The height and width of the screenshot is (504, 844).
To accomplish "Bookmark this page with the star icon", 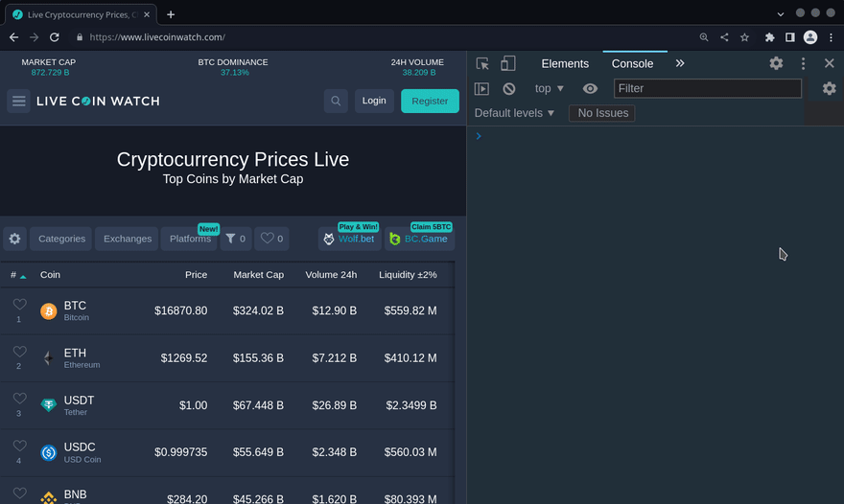I will pyautogui.click(x=744, y=37).
